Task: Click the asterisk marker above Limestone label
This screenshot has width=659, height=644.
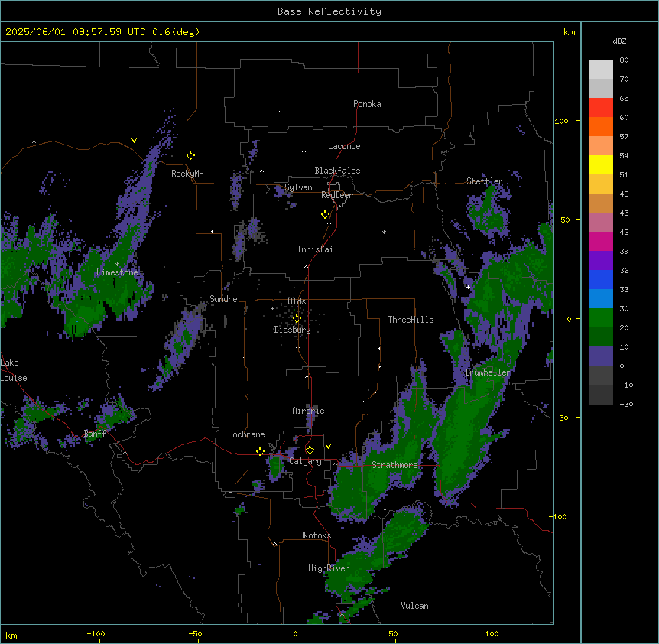Action: pyautogui.click(x=118, y=265)
